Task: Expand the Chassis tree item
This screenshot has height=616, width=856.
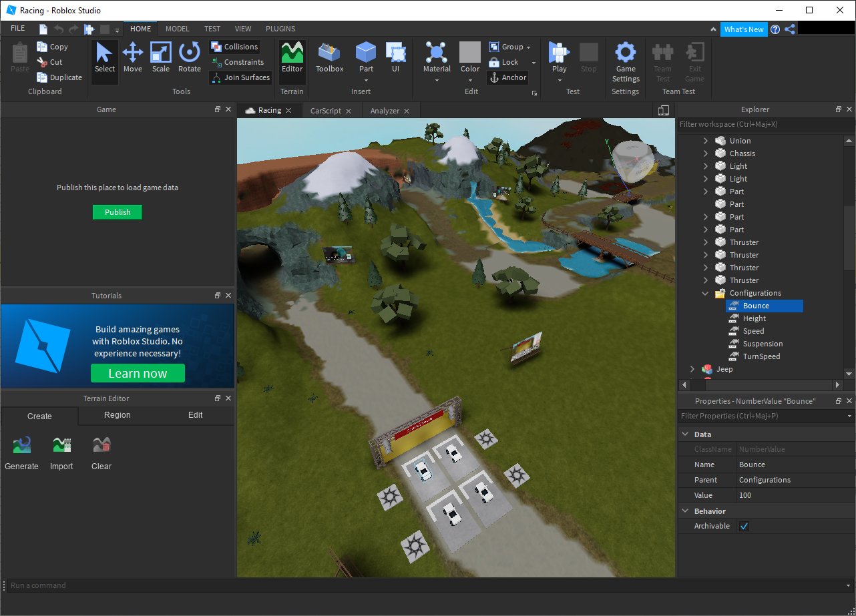Action: 706,153
